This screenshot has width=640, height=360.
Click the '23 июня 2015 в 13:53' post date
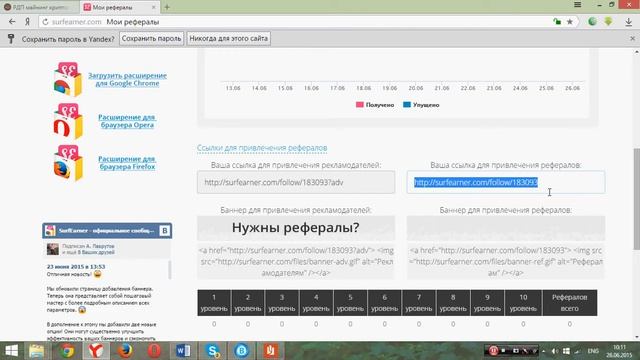76,267
